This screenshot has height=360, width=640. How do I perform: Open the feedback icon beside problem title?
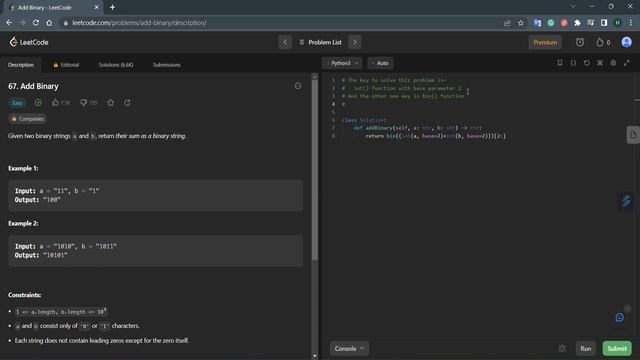pos(298,86)
